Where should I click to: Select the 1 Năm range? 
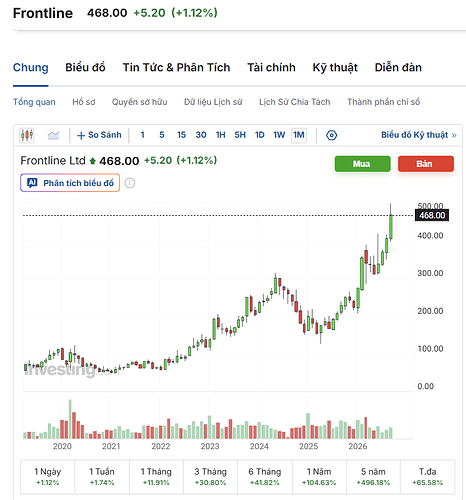coord(319,477)
